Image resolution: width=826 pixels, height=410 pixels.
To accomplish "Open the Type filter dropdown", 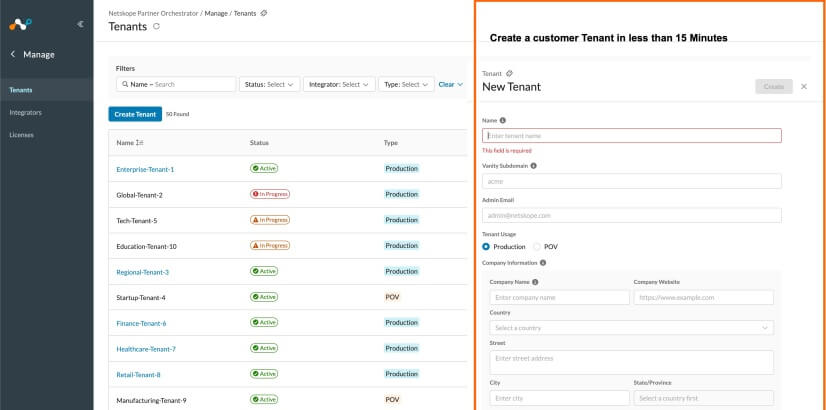I will coord(406,84).
